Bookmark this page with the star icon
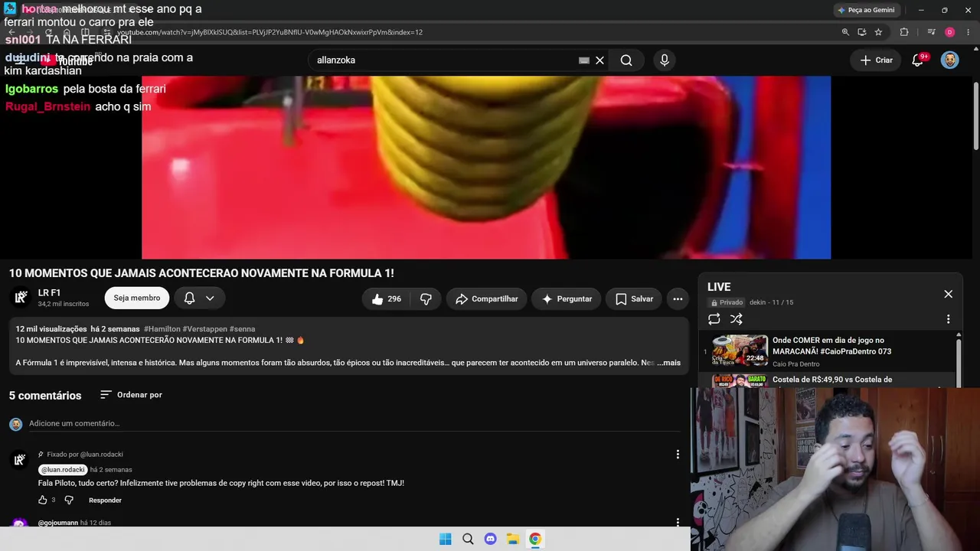This screenshot has height=551, width=980. pyautogui.click(x=878, y=32)
